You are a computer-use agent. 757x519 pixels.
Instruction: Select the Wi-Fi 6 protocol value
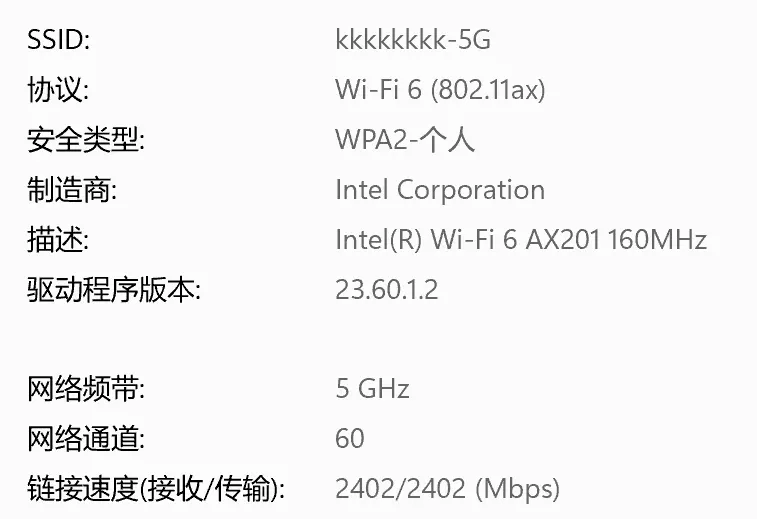click(379, 90)
